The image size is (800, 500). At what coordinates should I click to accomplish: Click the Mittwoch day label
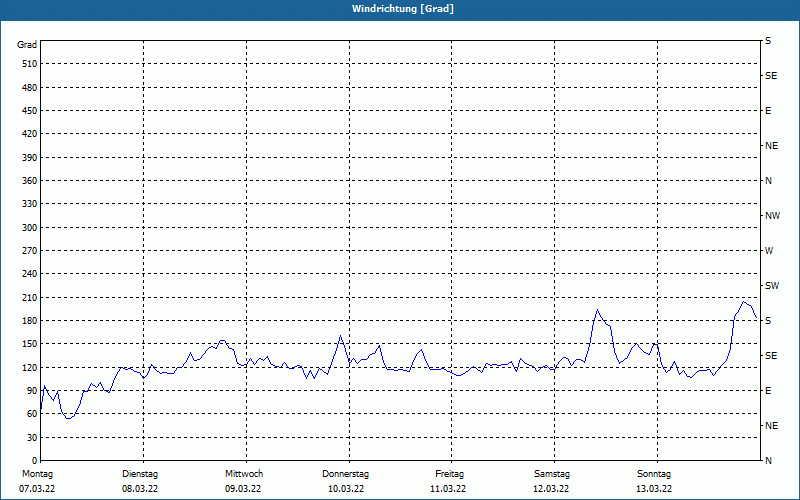(244, 474)
